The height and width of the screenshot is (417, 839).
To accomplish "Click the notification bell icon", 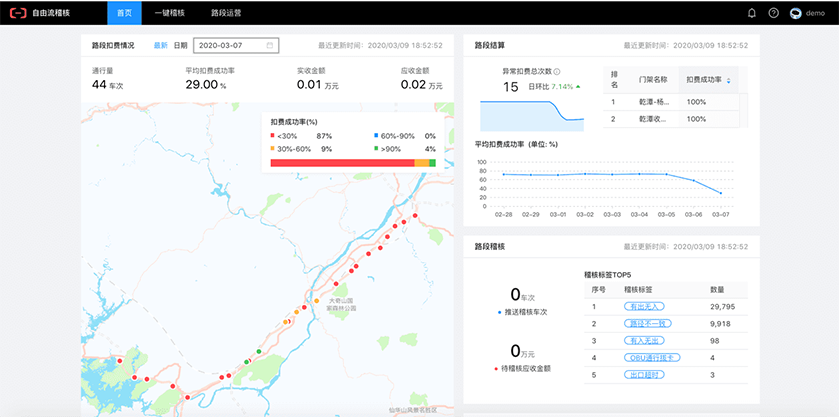I will click(752, 13).
